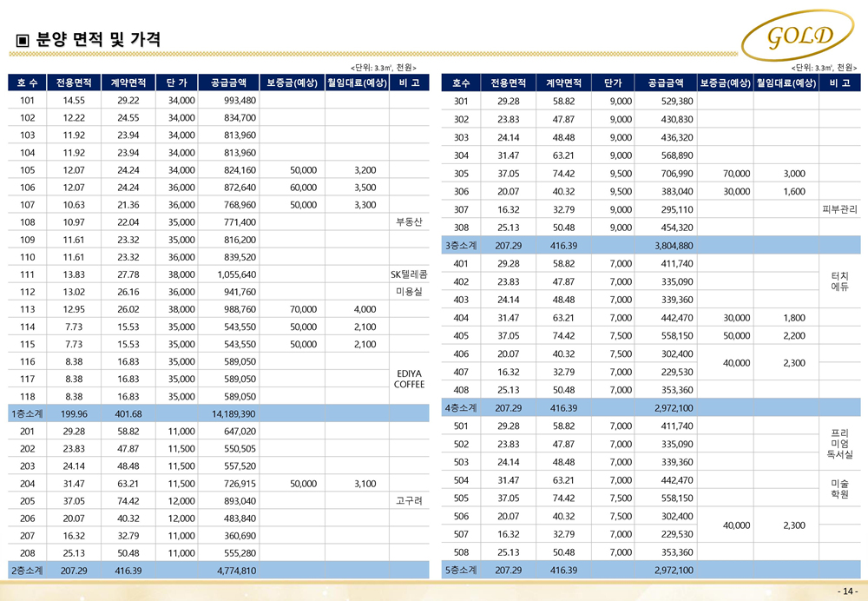Image resolution: width=868 pixels, height=601 pixels.
Task: Click the '프리미엄 독서실' note on fifth floor
Action: coord(839,444)
